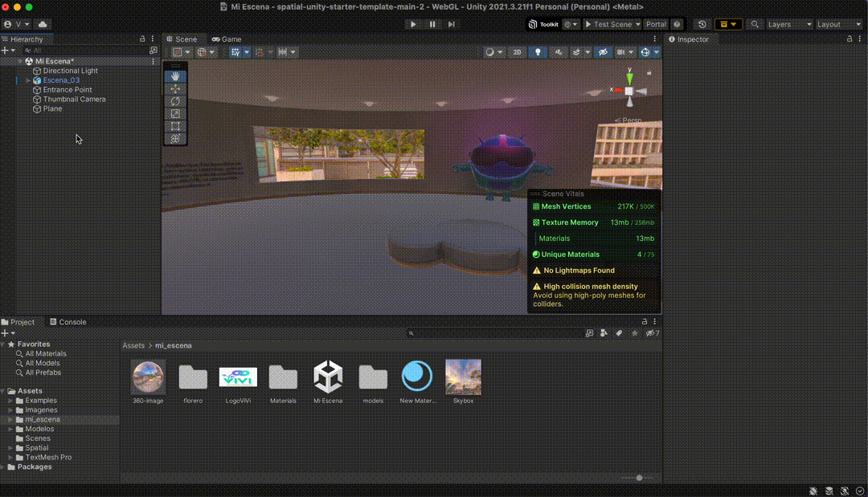The height and width of the screenshot is (497, 868).
Task: Open search-by-type in Hierarchy
Action: tap(154, 51)
